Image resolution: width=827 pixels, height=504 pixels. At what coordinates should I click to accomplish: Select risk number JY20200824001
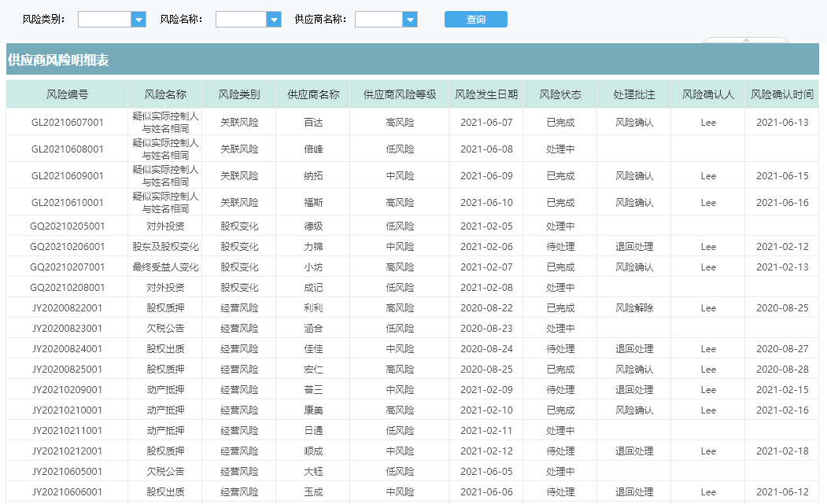pos(67,349)
